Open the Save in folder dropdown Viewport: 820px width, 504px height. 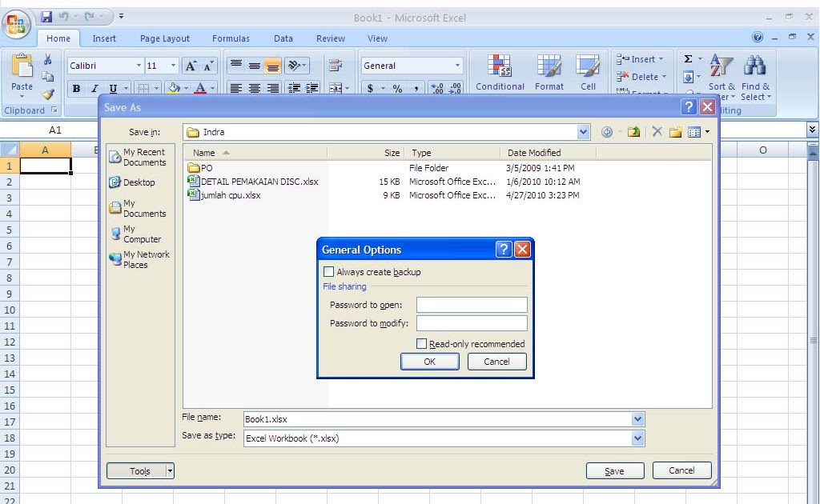click(583, 132)
